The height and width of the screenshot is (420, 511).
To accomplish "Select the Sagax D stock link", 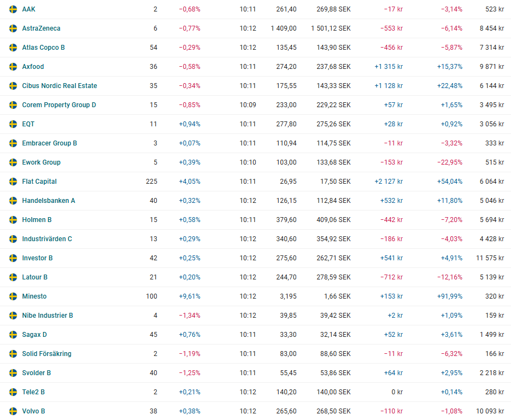I will tap(34, 335).
